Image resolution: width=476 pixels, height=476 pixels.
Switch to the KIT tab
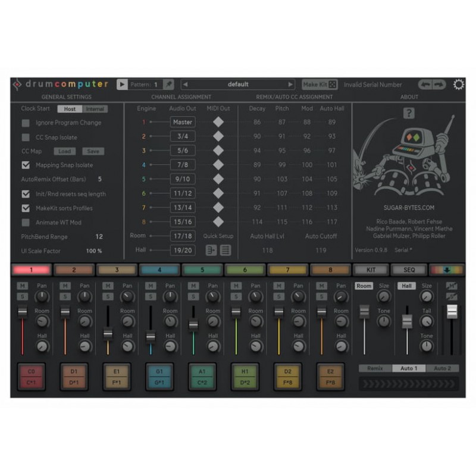pos(371,270)
